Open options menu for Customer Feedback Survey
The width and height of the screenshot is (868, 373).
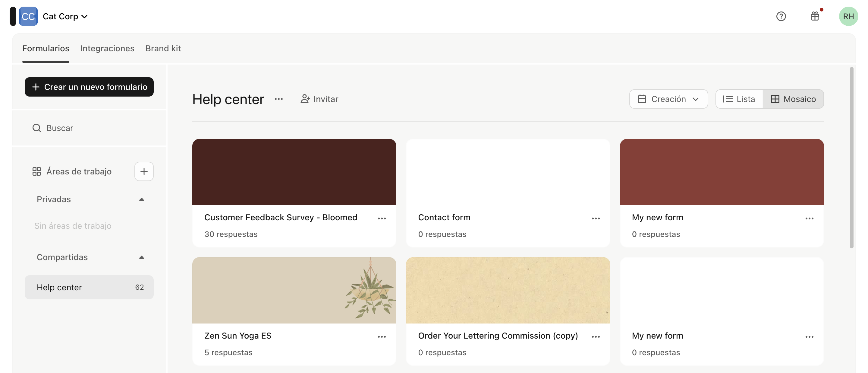[x=382, y=218]
